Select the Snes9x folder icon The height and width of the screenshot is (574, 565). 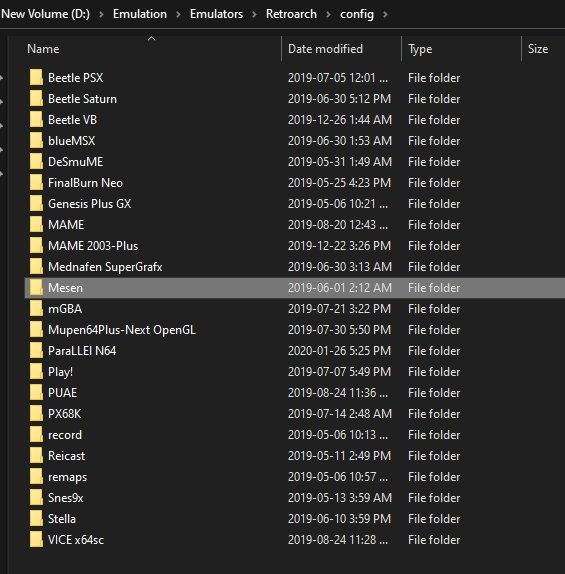[x=36, y=498]
